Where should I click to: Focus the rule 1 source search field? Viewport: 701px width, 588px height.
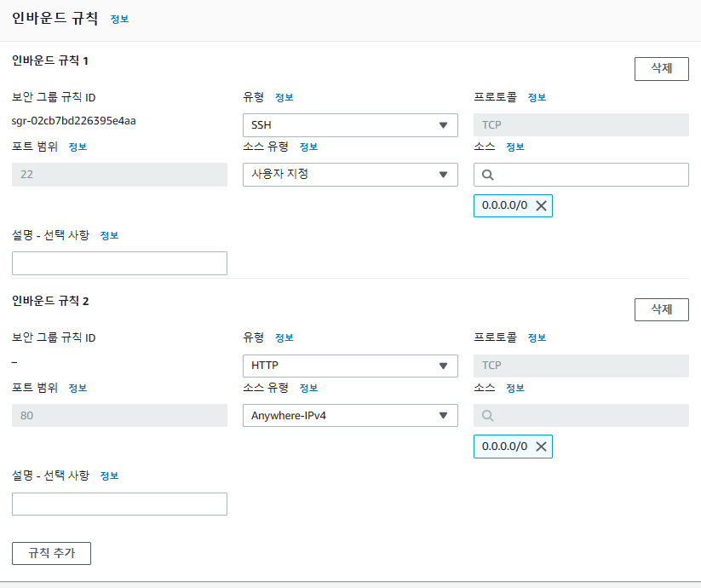point(581,175)
